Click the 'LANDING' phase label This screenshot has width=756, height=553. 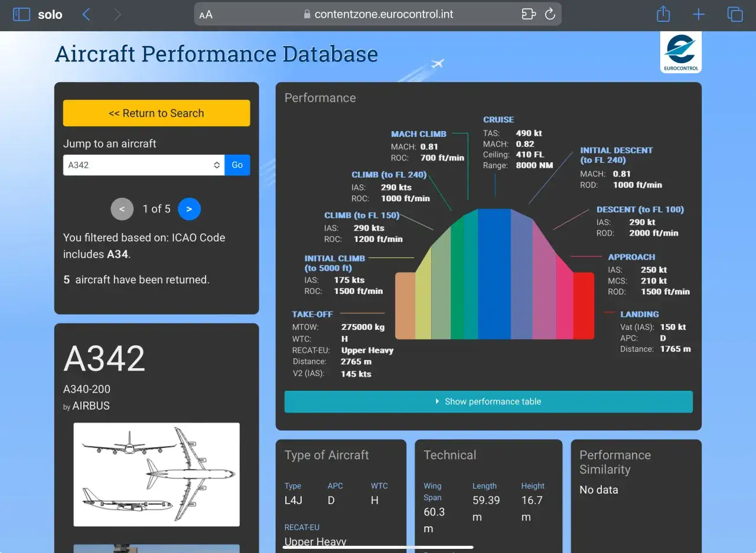pos(640,315)
